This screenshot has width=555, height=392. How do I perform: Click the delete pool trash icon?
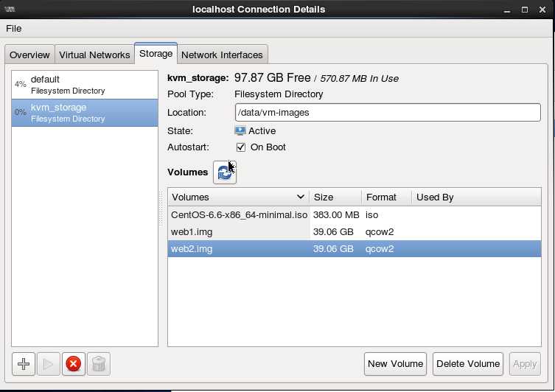[x=98, y=364]
